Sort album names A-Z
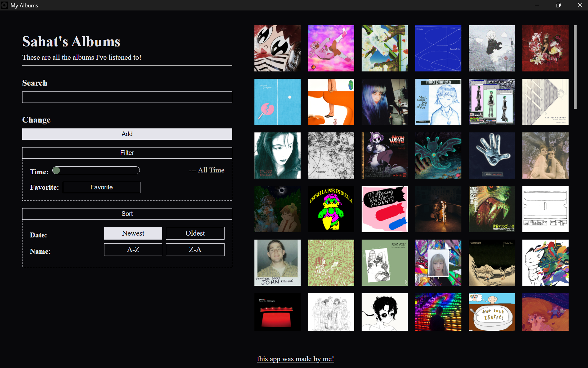 [133, 249]
